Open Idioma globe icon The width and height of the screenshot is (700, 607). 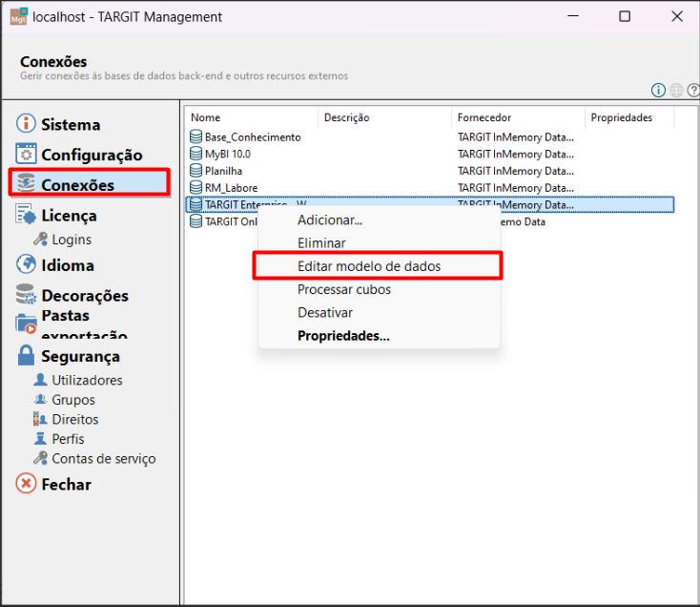26,264
